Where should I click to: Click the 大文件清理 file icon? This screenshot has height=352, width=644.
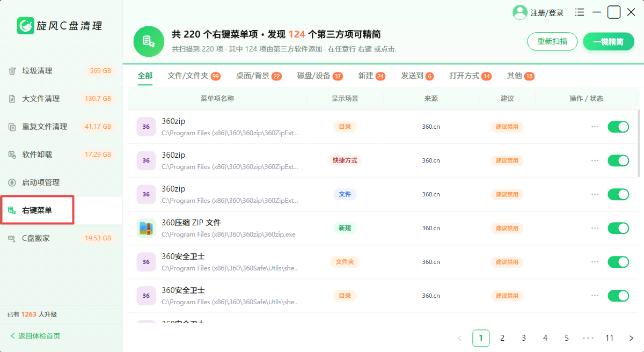pyautogui.click(x=12, y=99)
